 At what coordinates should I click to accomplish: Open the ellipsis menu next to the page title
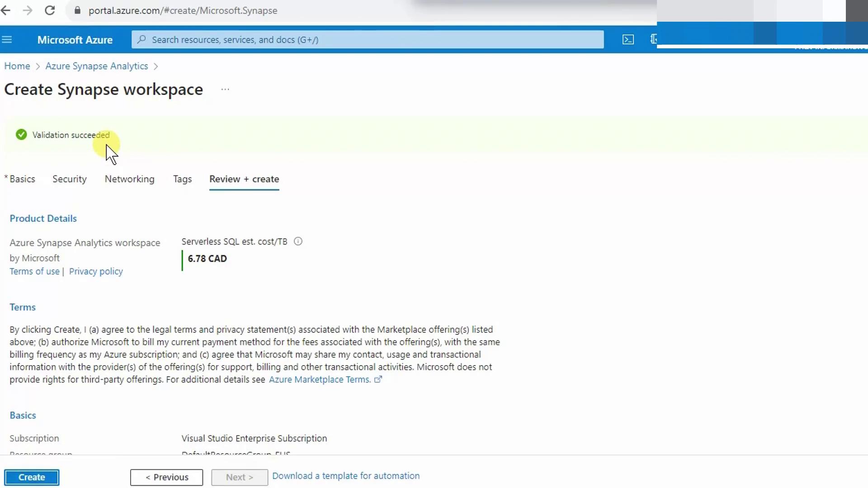225,89
